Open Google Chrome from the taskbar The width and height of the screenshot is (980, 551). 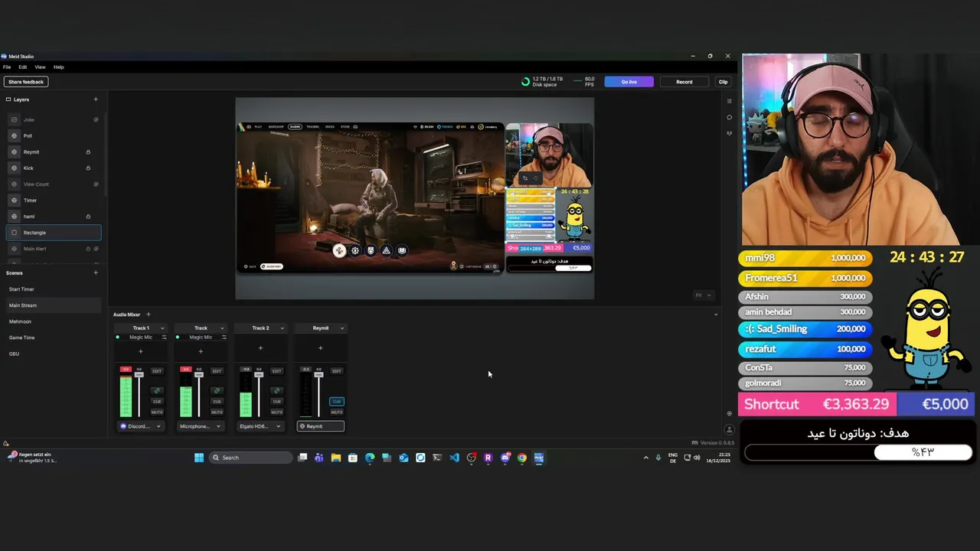pos(522,458)
